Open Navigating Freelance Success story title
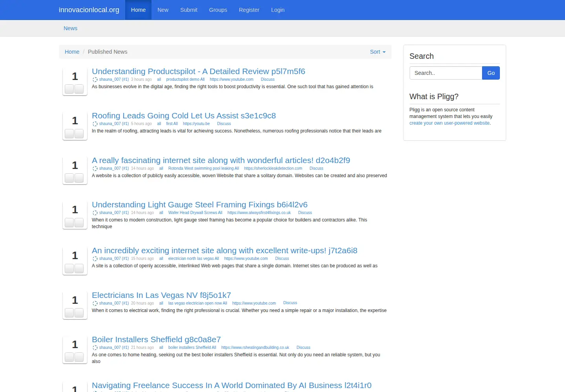 231,385
